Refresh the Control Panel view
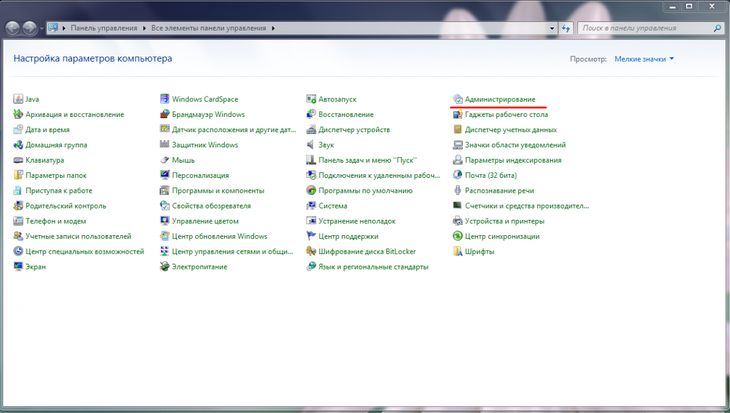This screenshot has height=413, width=730. 566,28
